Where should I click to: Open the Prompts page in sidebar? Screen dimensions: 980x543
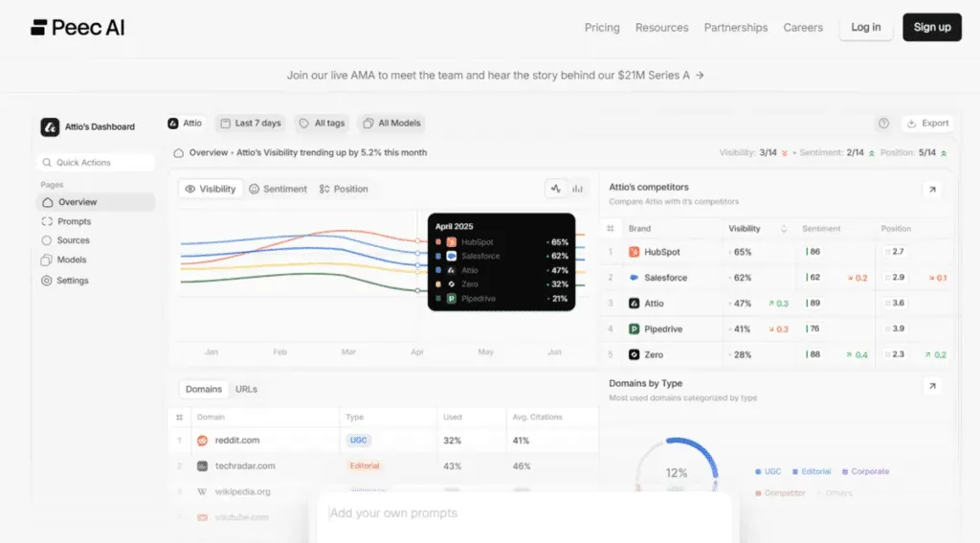[75, 221]
